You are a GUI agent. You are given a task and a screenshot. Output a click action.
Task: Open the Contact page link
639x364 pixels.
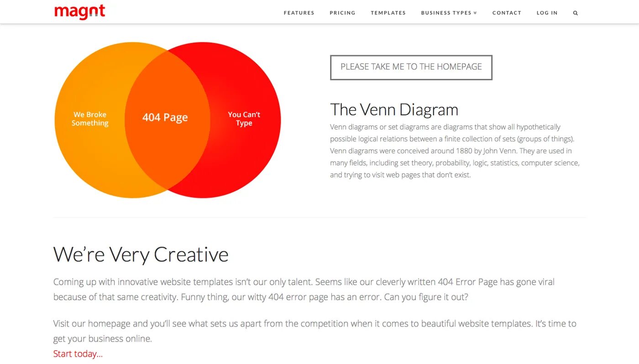click(x=507, y=13)
